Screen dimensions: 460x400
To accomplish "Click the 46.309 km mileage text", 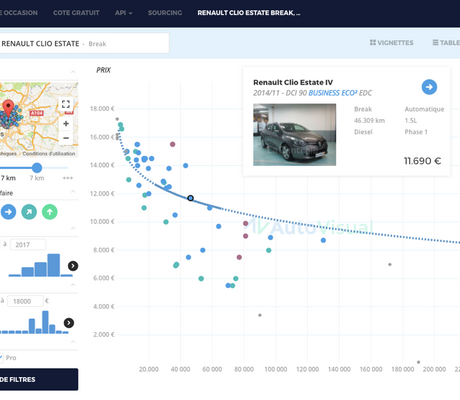I will pos(369,120).
